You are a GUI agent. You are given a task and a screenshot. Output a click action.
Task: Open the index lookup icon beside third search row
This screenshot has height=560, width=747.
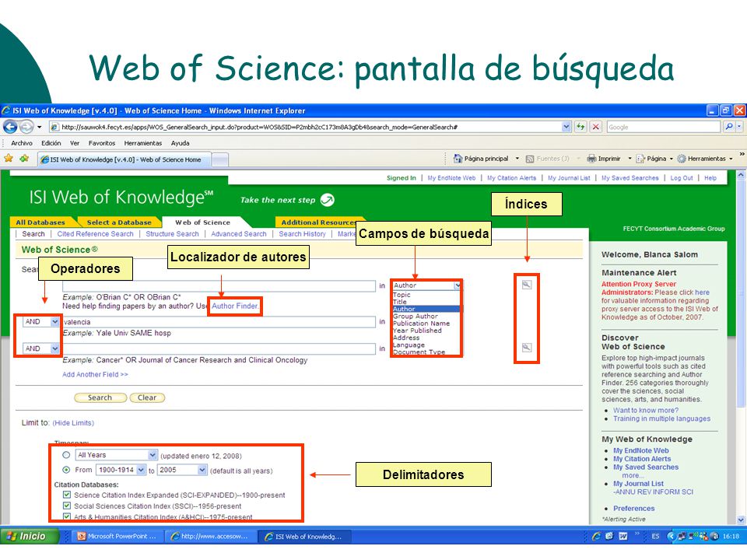click(527, 348)
